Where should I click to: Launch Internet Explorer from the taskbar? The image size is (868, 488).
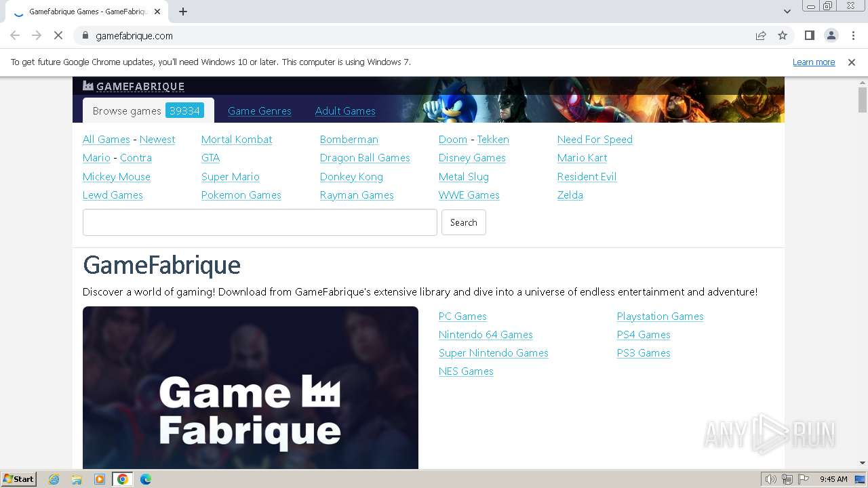54,479
